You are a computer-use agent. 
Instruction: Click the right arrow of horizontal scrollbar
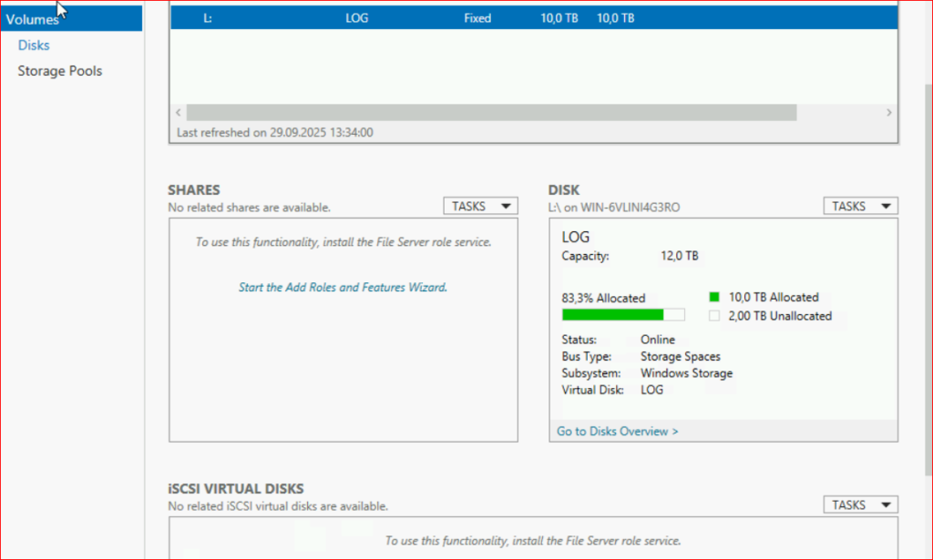(x=889, y=112)
